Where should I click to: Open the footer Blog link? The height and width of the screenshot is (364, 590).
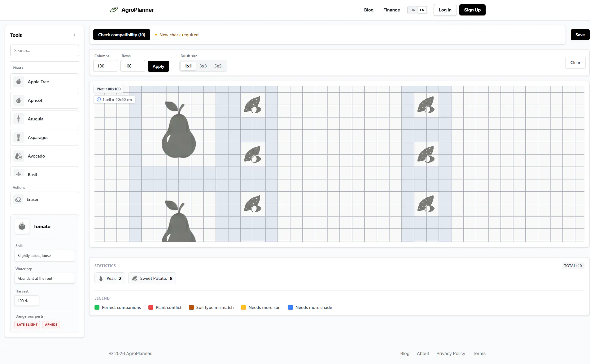click(405, 353)
